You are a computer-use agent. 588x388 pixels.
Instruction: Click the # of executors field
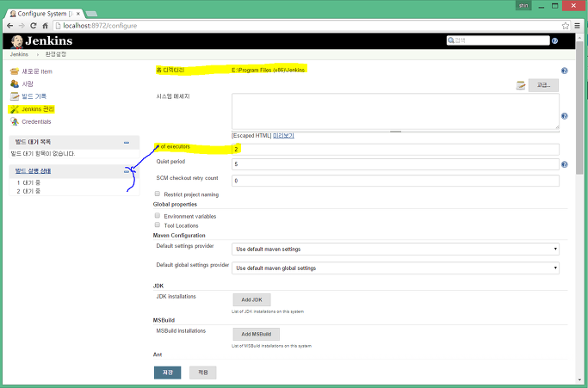(395, 149)
